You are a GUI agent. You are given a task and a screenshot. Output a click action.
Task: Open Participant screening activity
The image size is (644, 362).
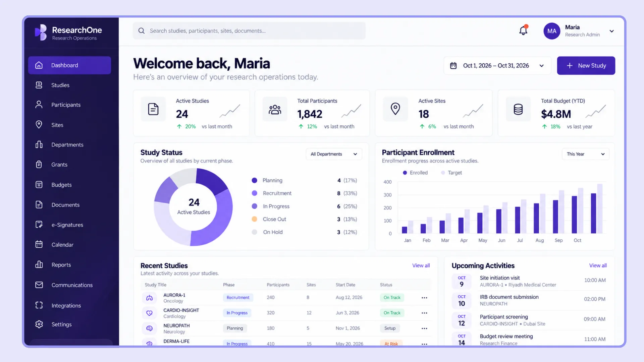(529, 320)
